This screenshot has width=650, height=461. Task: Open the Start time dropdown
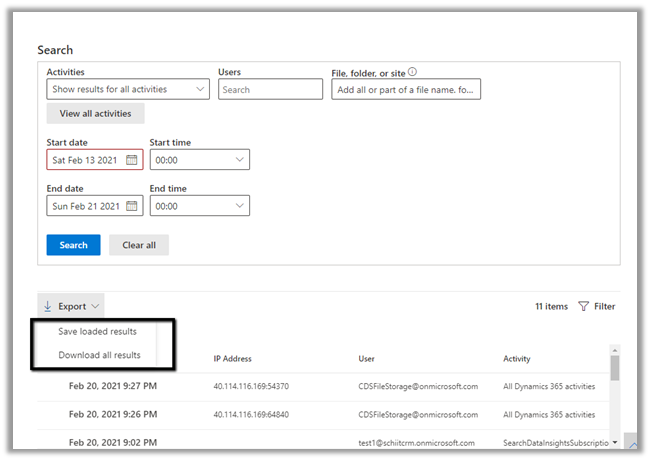[x=199, y=160]
